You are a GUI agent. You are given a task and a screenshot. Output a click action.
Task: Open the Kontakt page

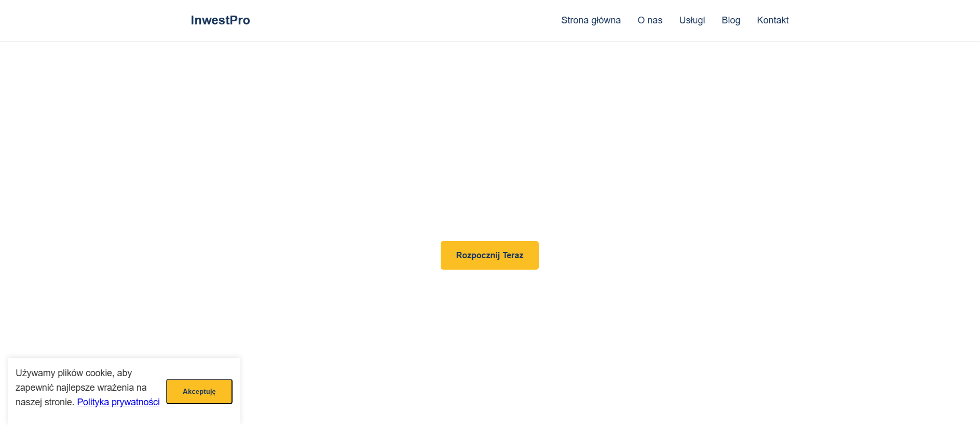pyautogui.click(x=772, y=20)
